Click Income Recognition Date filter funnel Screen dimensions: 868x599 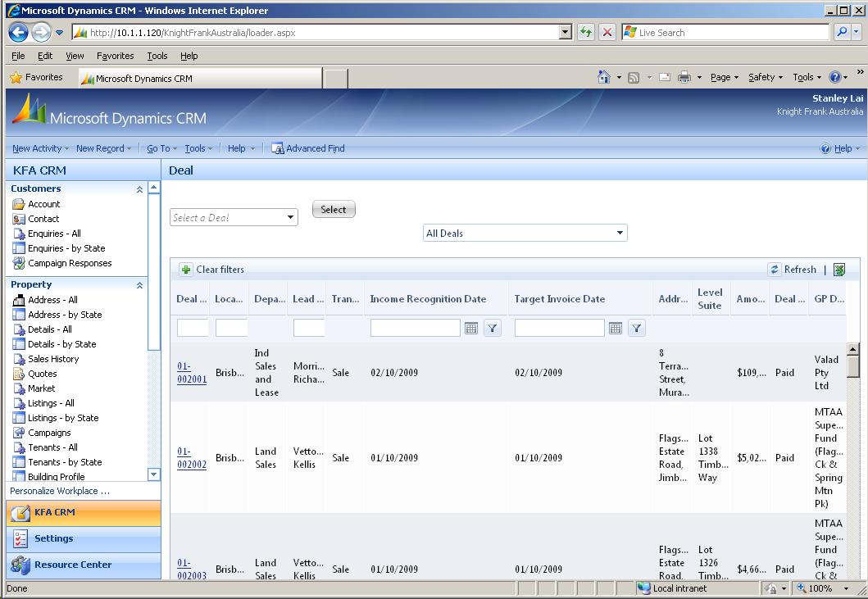tap(492, 329)
